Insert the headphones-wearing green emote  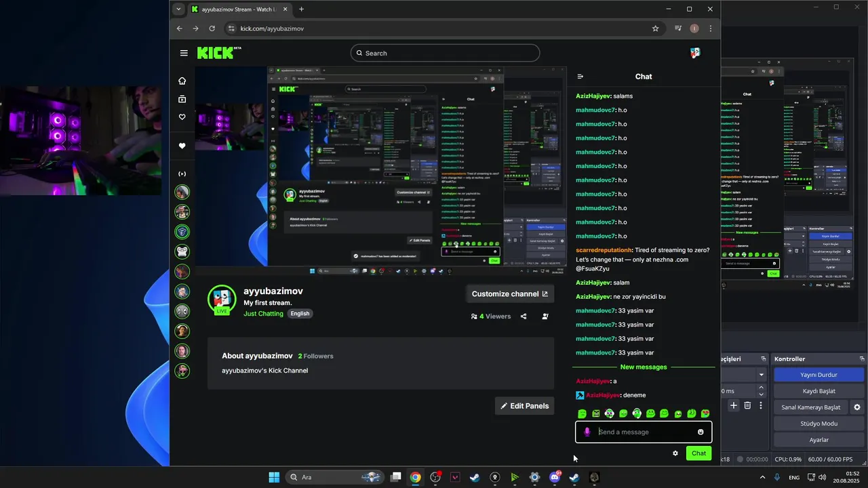pos(637,413)
